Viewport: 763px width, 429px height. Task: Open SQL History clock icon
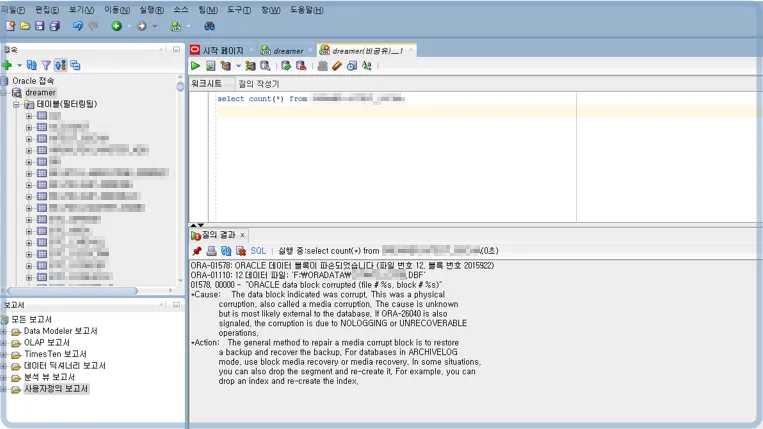point(352,66)
